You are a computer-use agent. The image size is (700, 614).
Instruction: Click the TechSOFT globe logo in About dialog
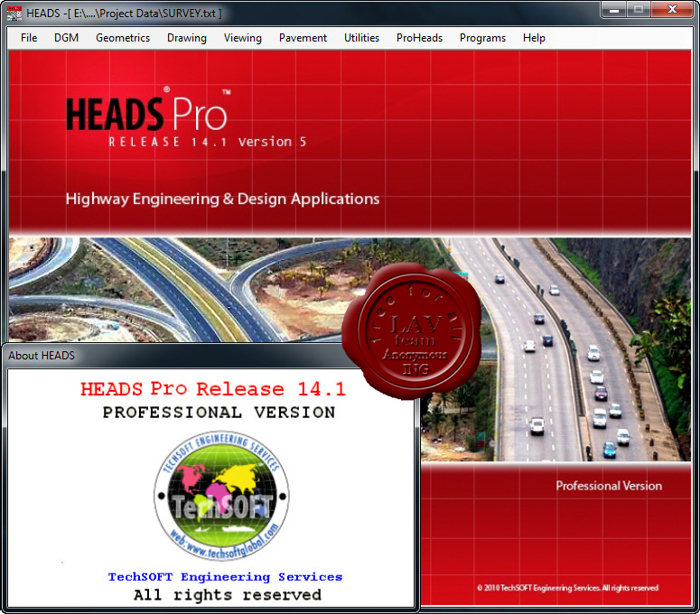pyautogui.click(x=221, y=496)
